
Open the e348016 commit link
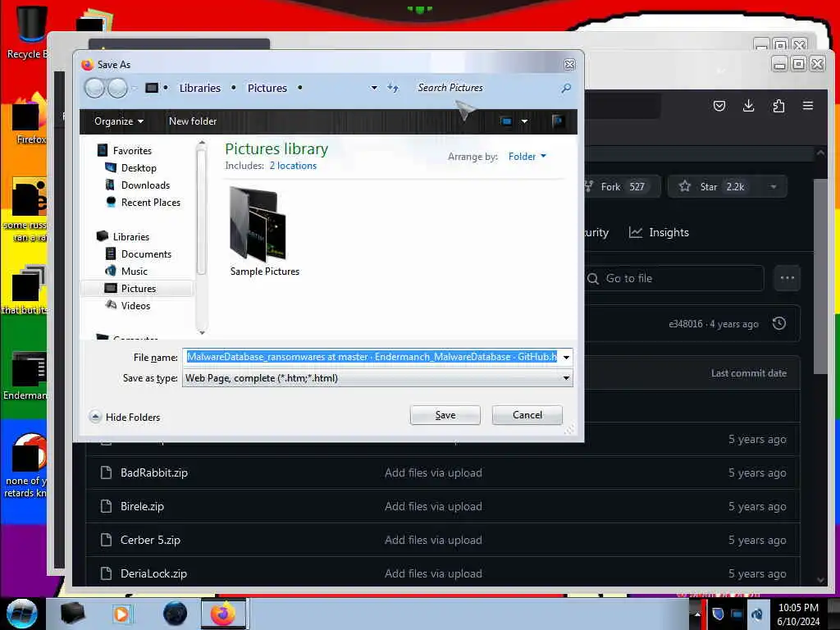click(x=685, y=324)
